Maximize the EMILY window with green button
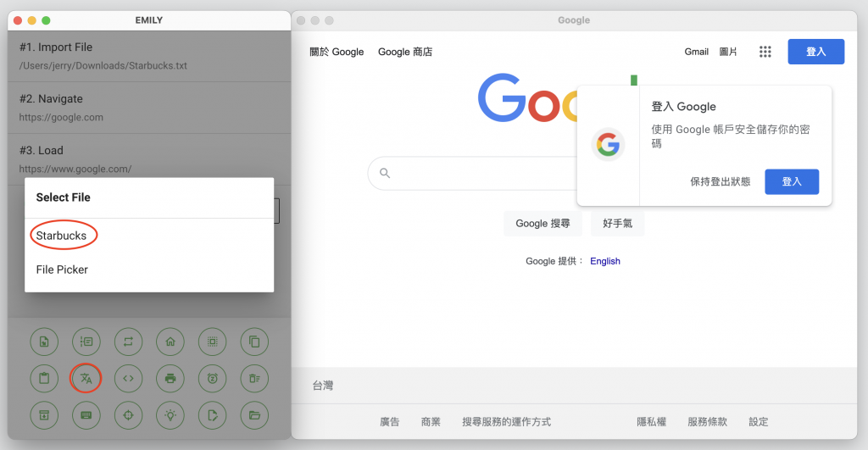Screen dimensions: 868x450 point(46,20)
